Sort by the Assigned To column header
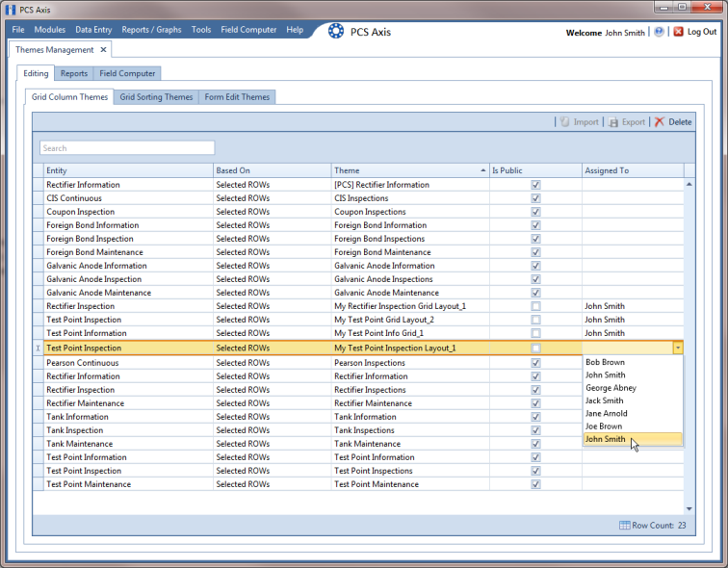Viewport: 728px width, 568px height. pos(633,170)
